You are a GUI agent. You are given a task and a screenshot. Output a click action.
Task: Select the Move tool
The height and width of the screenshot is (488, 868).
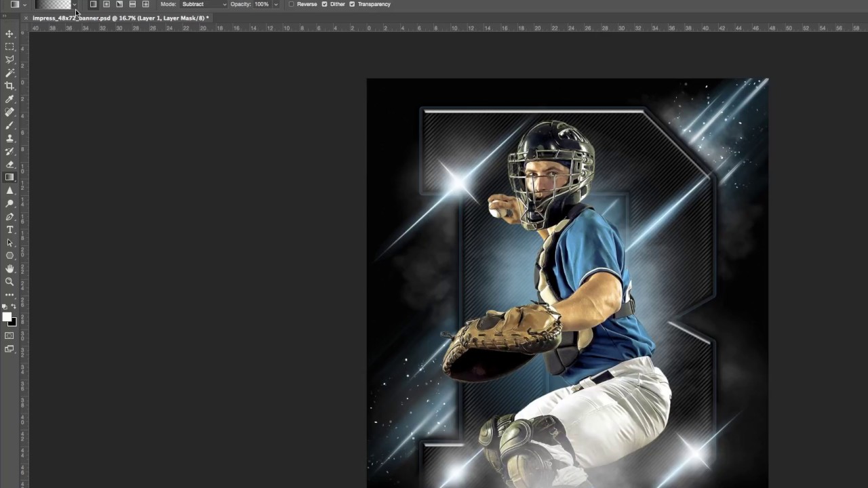pos(9,34)
